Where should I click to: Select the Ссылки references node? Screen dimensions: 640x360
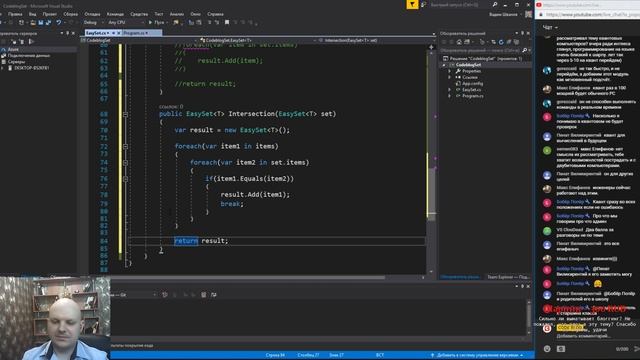tap(470, 77)
